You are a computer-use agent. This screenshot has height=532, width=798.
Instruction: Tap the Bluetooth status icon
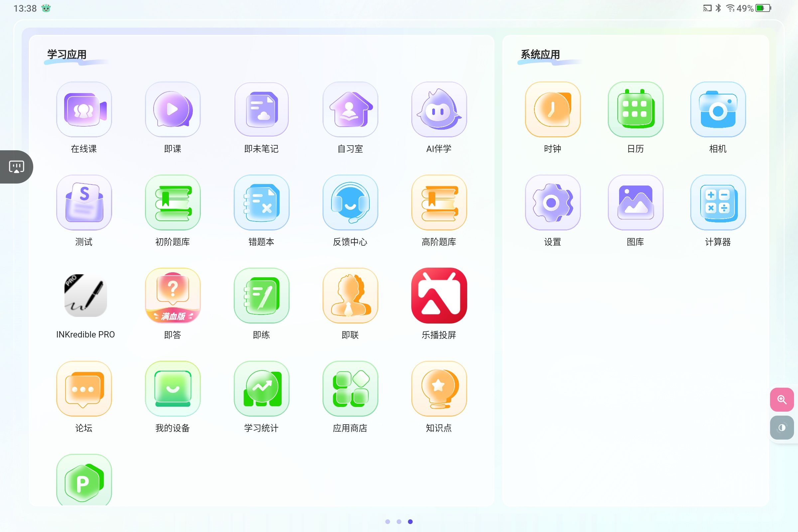click(718, 8)
